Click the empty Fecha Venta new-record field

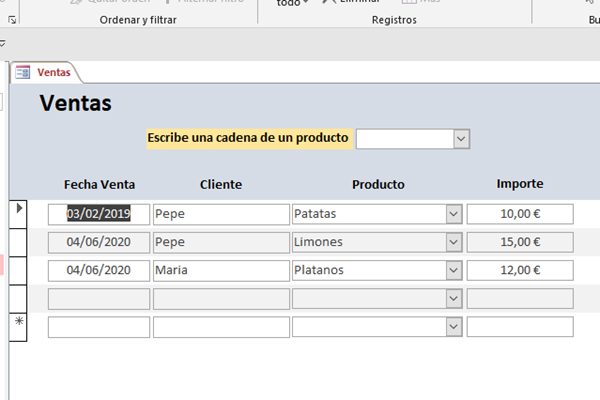coord(98,326)
